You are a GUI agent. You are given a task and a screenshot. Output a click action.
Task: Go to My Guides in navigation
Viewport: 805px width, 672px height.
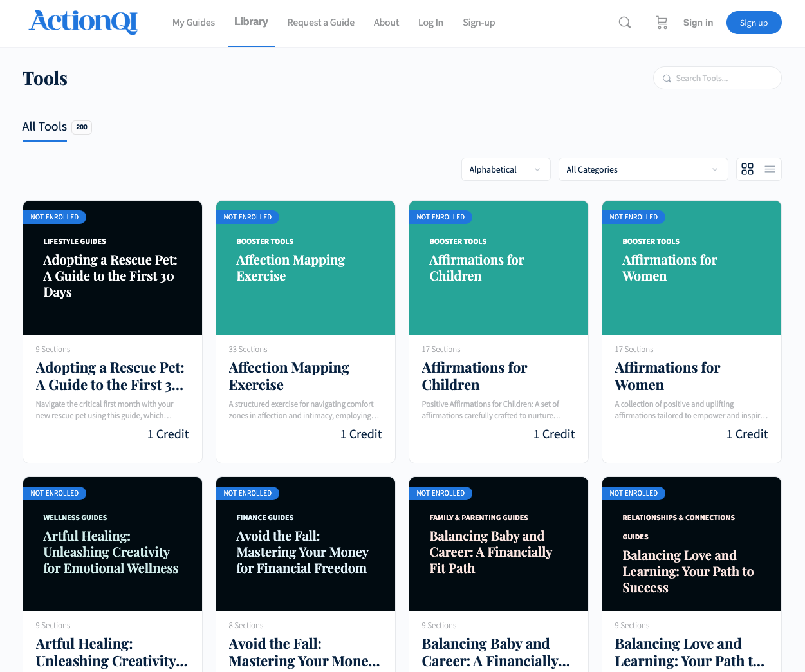click(x=194, y=23)
